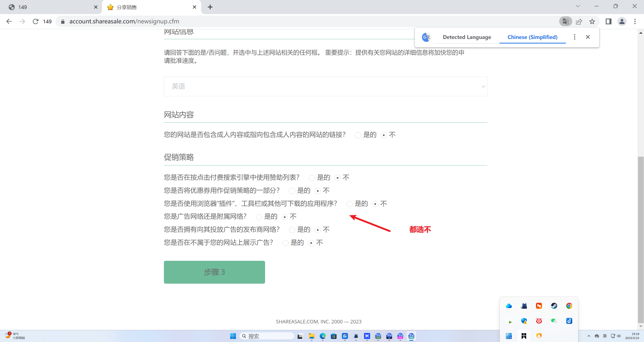
Task: Click the page vertical scrollbar thumb
Action: click(x=641, y=239)
